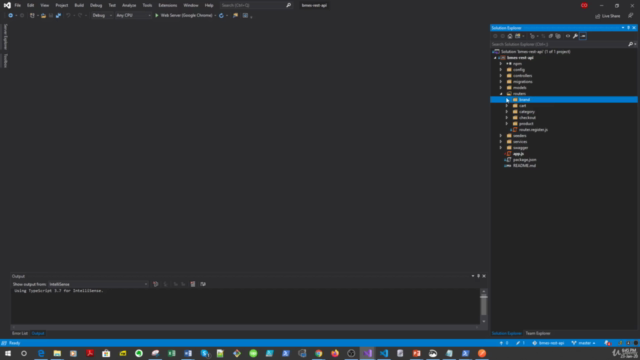
Task: Select the brand folder
Action: 524,100
